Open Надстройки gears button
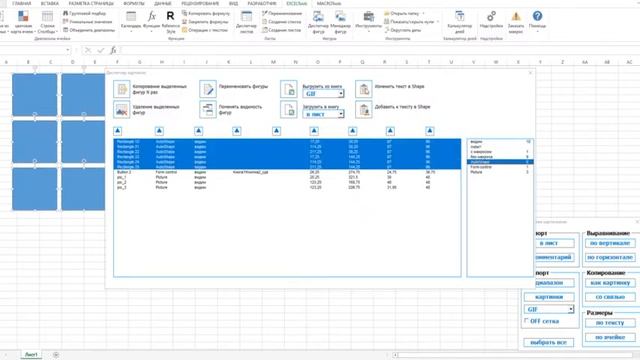 coord(491,20)
